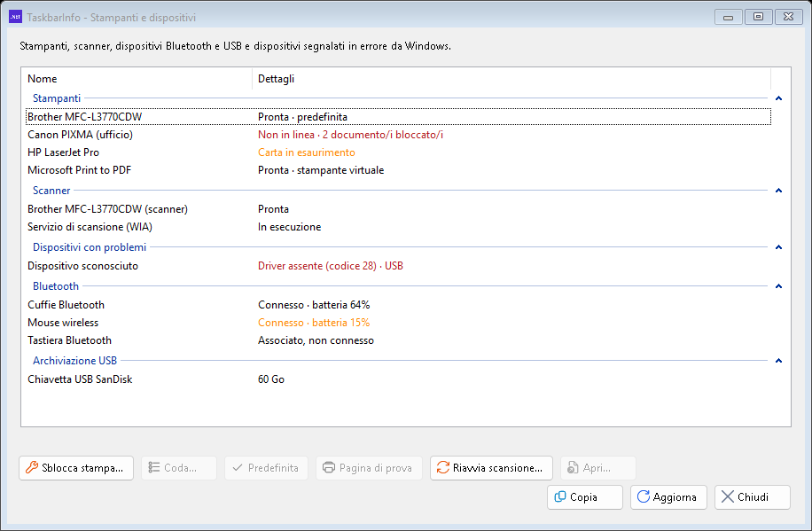Select the Mouse wireless row
The width and height of the screenshot is (812, 531).
[x=398, y=322]
